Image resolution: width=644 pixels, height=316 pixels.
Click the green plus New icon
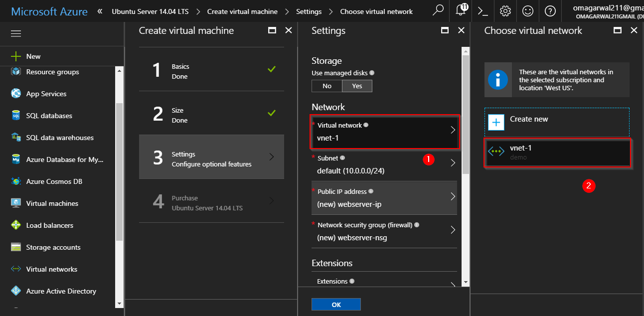16,56
